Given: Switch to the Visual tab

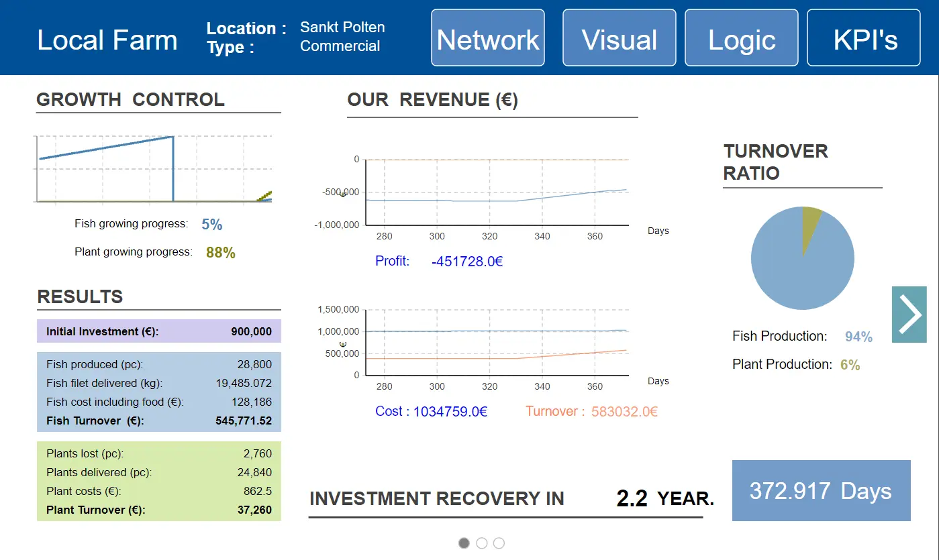Looking at the screenshot, I should 619,38.
